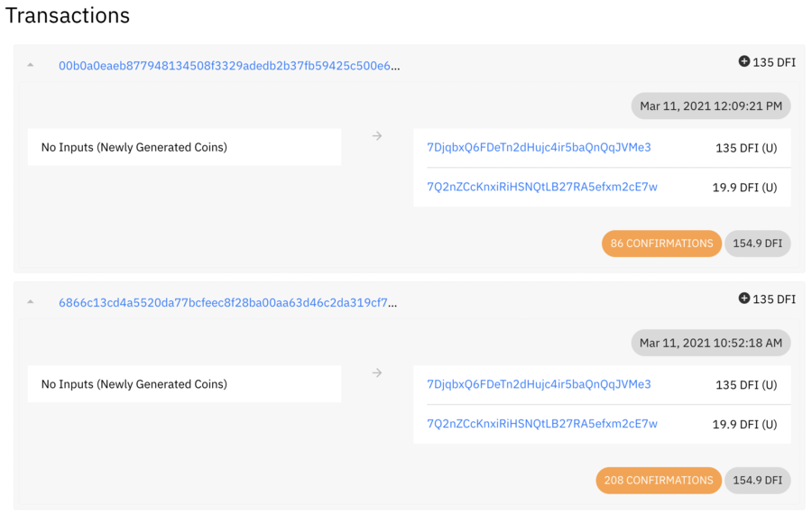Open transaction hash 00b0a0eaeb877948… link
Viewport: 812px width, 515px height.
click(x=229, y=66)
